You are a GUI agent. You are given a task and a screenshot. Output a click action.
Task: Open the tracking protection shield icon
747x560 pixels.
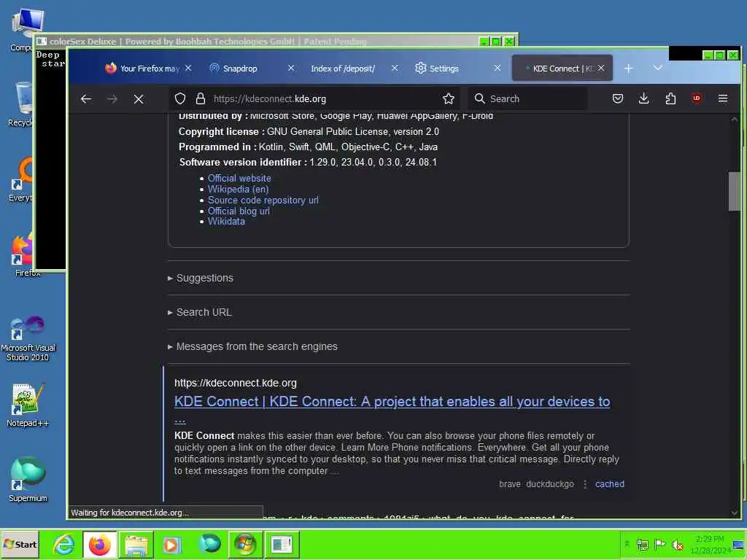tap(180, 98)
